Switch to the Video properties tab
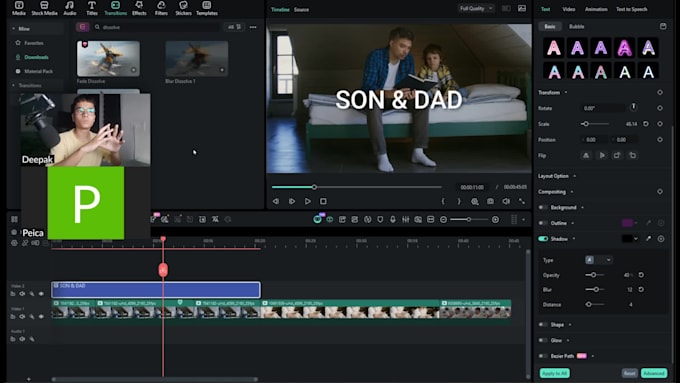The height and width of the screenshot is (383, 680). [569, 9]
